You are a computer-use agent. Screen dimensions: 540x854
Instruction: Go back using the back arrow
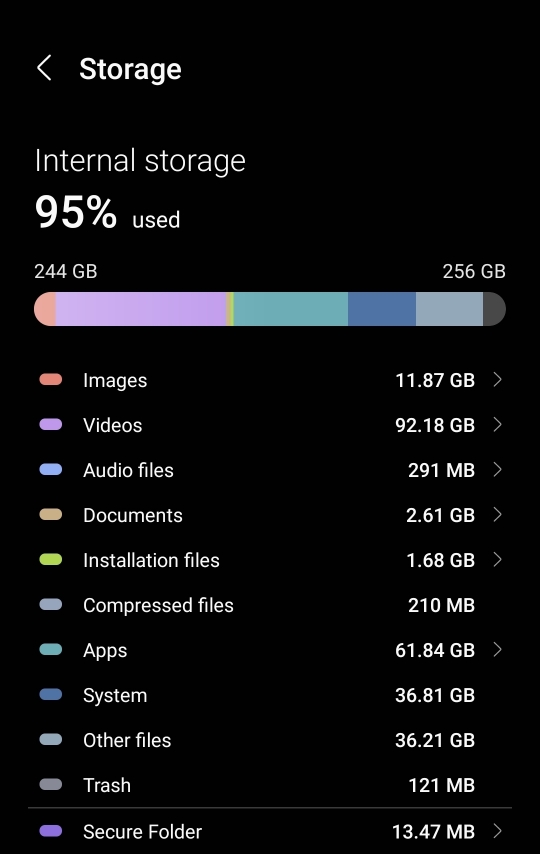tap(44, 68)
